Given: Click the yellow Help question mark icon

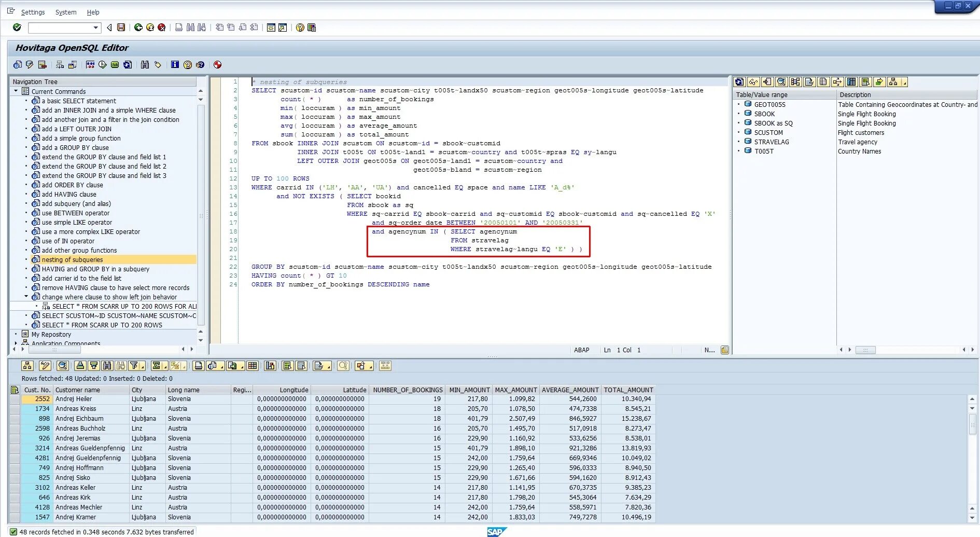Looking at the screenshot, I should (300, 27).
